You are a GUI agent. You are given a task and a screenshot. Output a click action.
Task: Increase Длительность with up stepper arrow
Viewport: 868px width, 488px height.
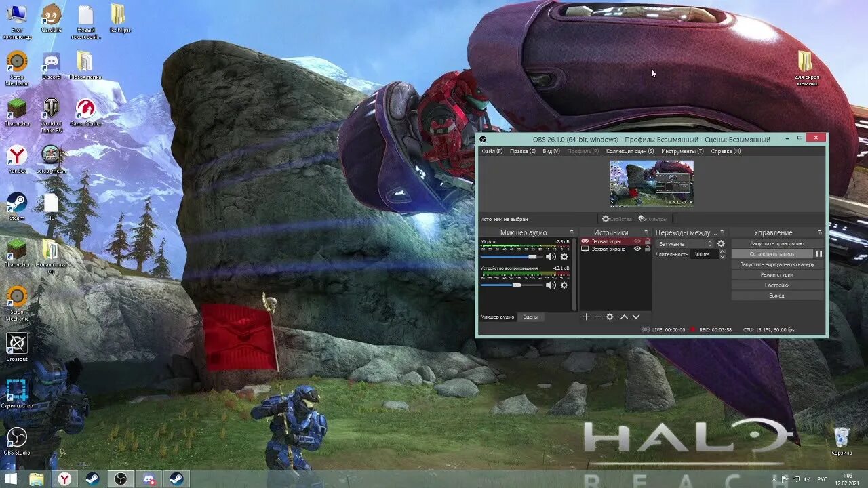pos(722,252)
